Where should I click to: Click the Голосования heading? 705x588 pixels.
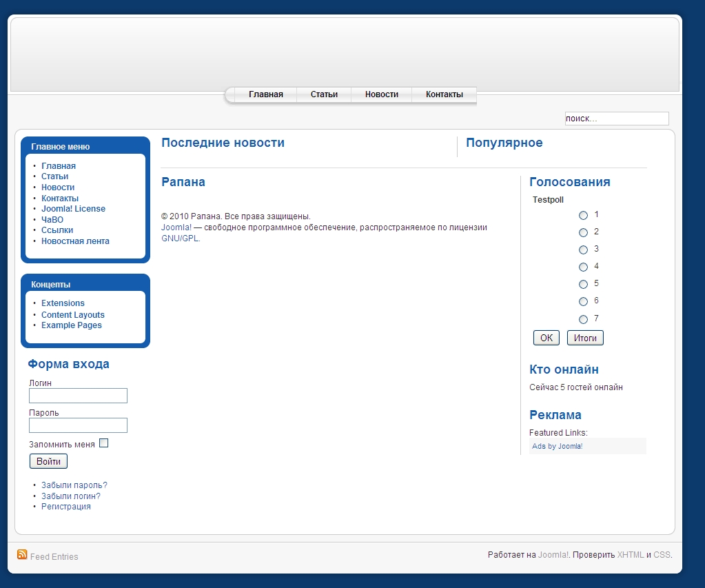click(570, 182)
